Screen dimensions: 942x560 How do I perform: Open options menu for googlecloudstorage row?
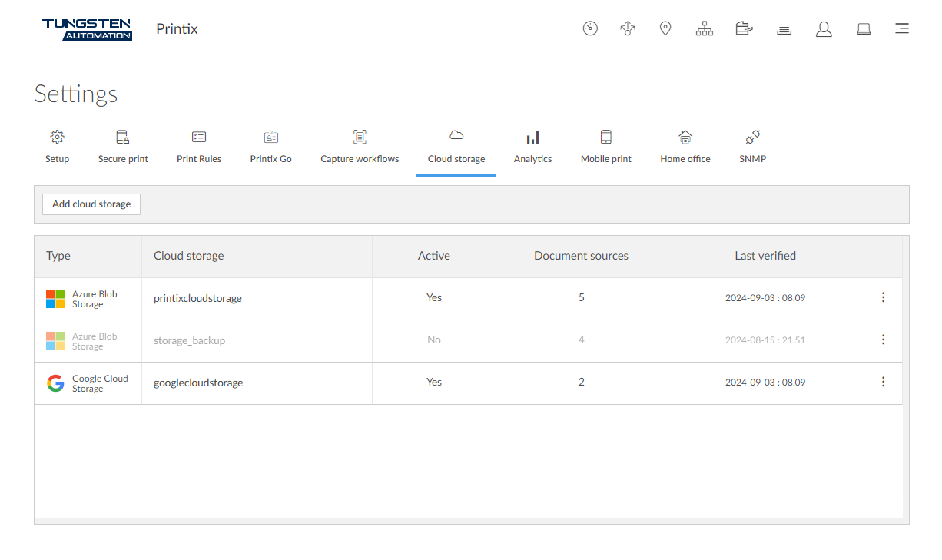[x=883, y=383]
